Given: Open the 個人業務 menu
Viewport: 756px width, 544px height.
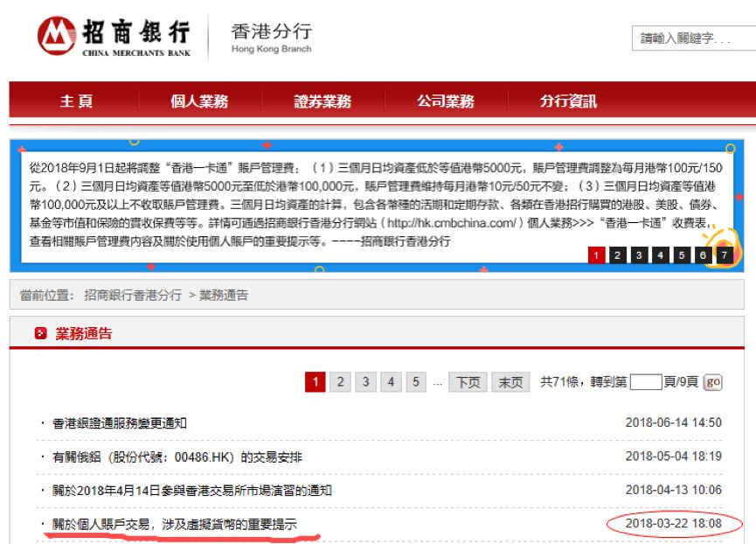Looking at the screenshot, I should 199,101.
